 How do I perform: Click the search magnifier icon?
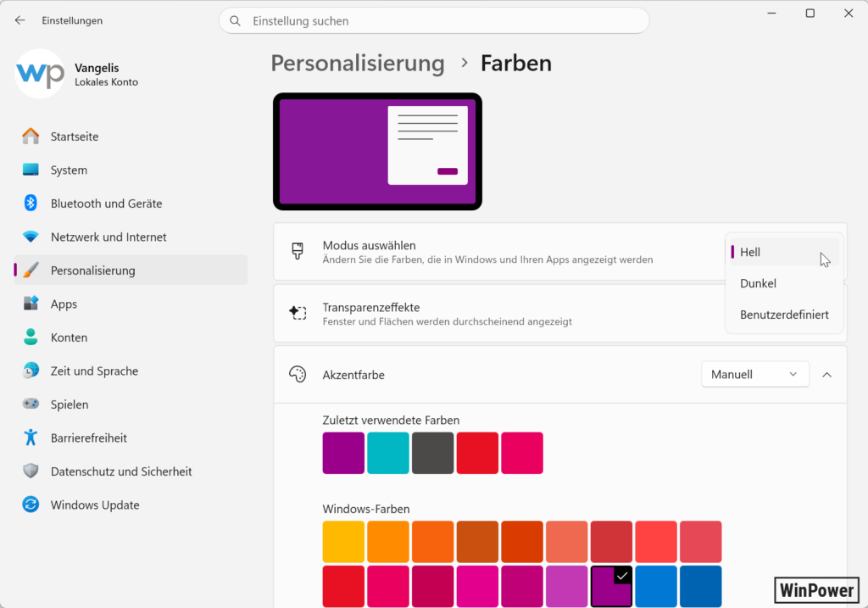[236, 21]
